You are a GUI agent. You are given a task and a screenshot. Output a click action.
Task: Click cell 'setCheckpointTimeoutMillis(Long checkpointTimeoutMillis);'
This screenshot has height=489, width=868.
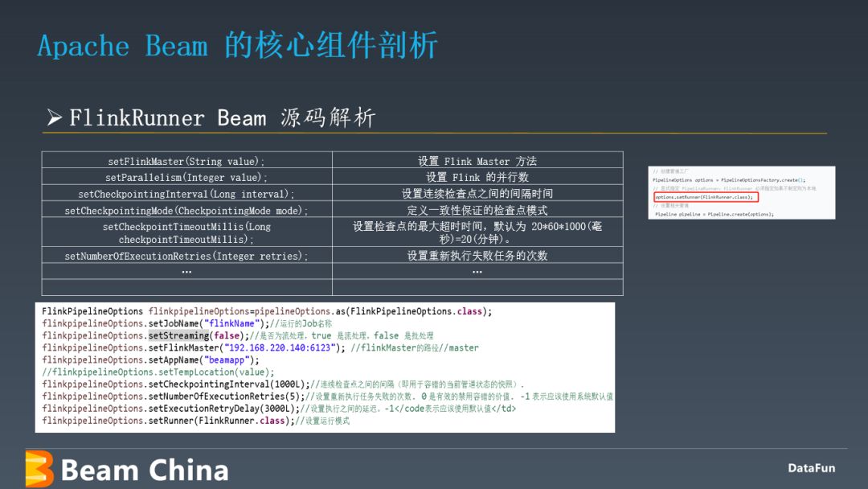point(186,232)
